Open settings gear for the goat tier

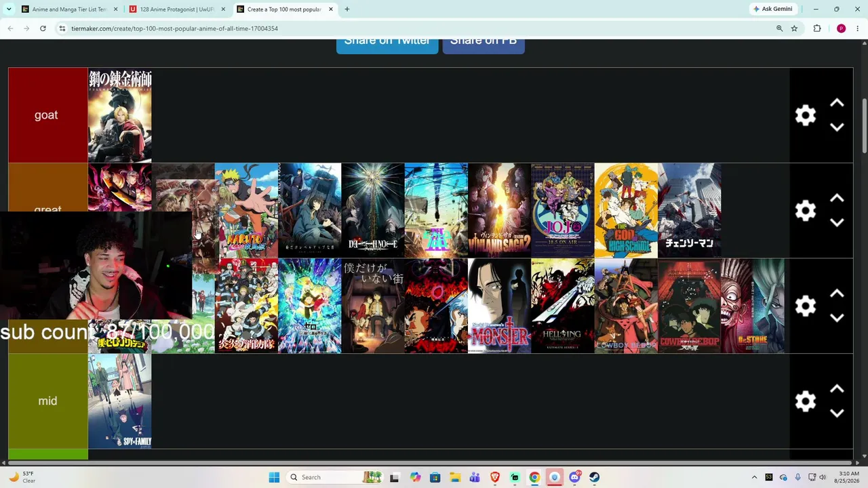click(x=805, y=115)
